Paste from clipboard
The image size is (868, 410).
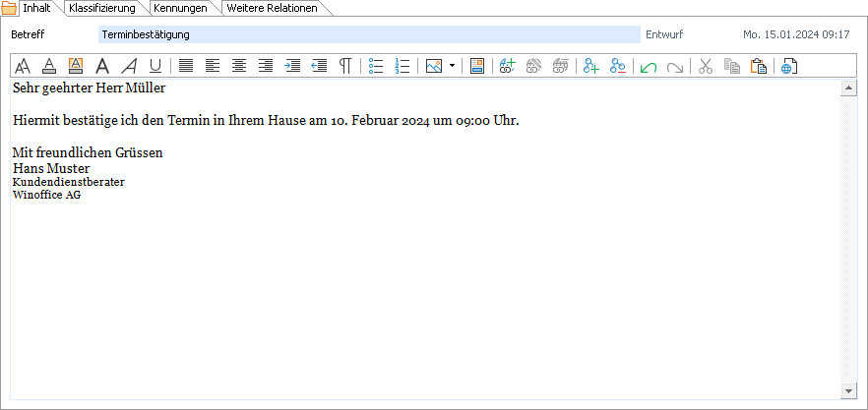click(x=759, y=67)
